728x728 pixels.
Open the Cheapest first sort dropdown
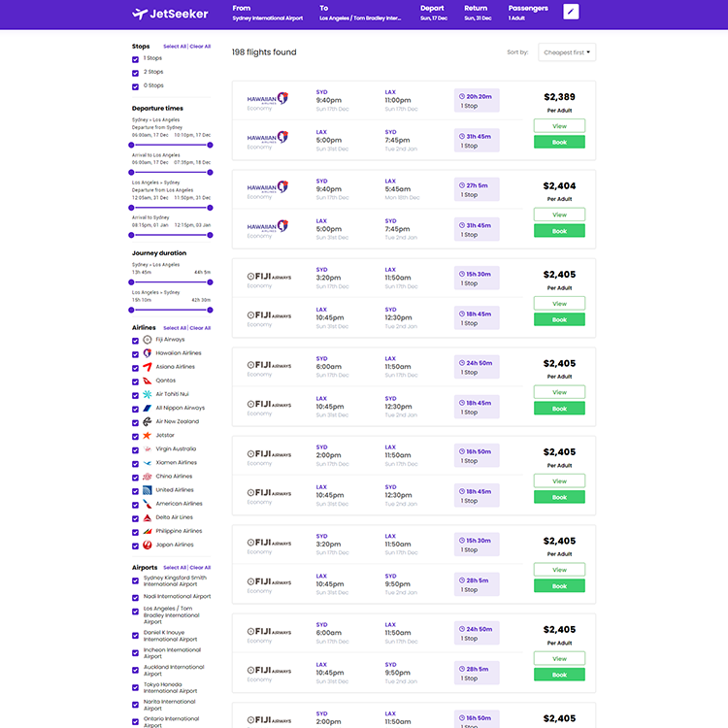click(x=567, y=52)
